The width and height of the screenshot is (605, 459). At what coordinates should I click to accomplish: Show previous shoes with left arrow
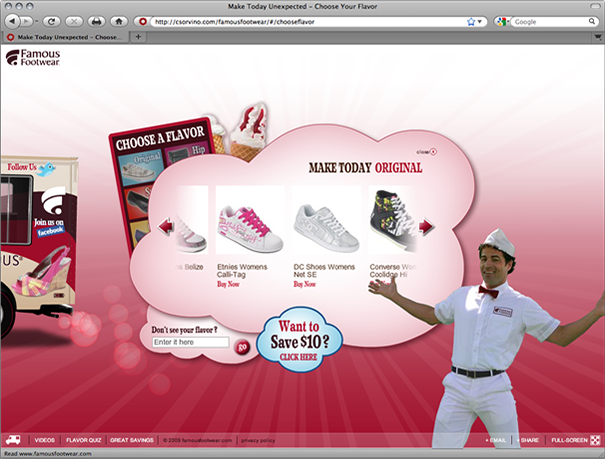coord(167,227)
